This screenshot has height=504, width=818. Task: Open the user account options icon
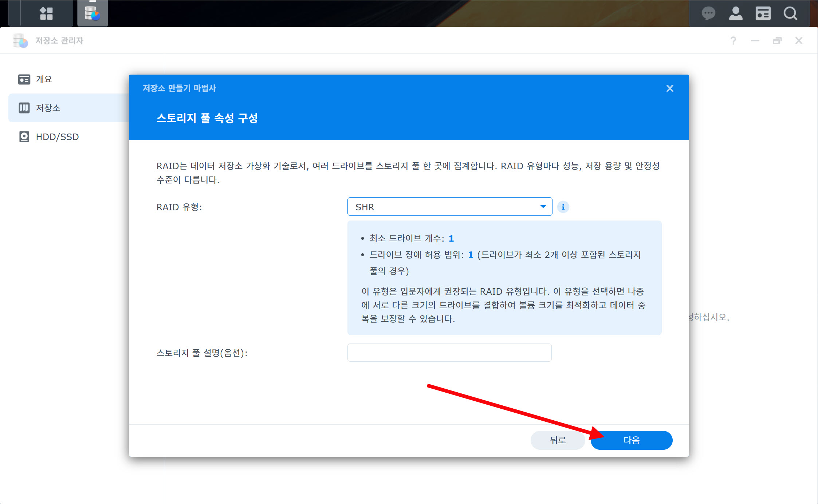point(735,13)
